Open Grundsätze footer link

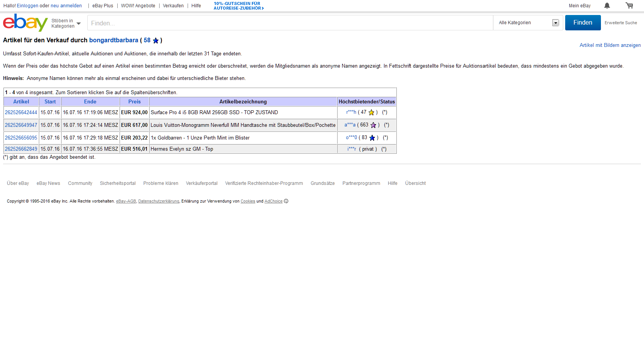click(323, 183)
